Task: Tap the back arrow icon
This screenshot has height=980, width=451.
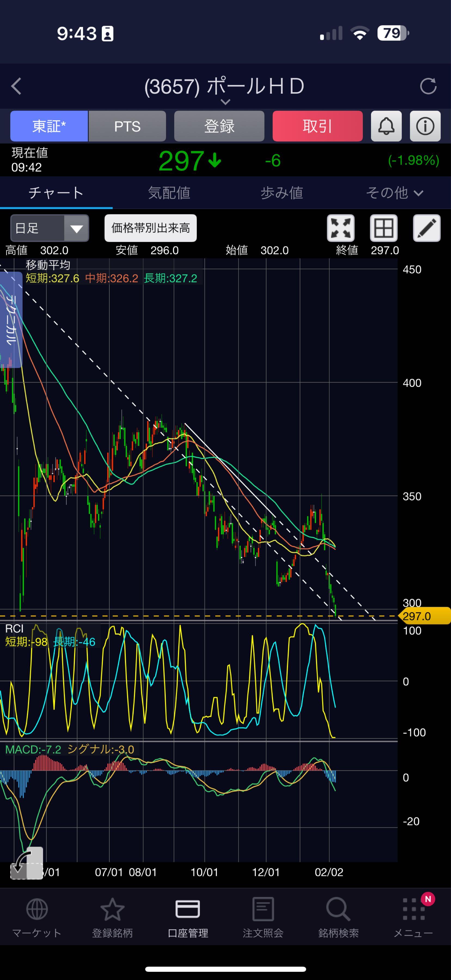Action: click(16, 86)
